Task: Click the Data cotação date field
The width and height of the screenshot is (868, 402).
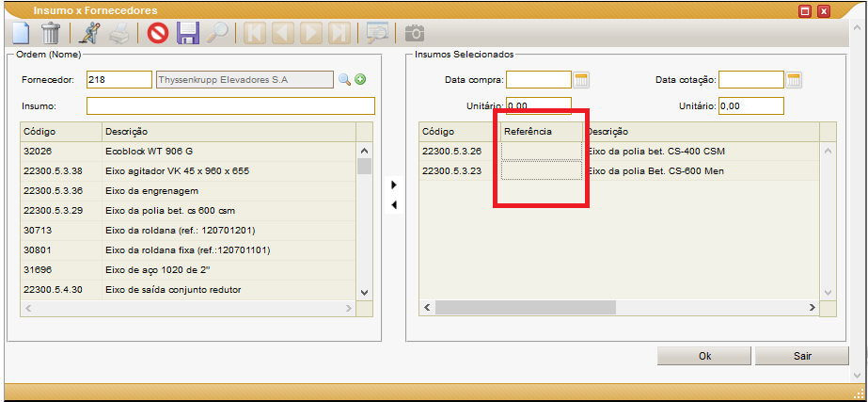Action: point(751,79)
